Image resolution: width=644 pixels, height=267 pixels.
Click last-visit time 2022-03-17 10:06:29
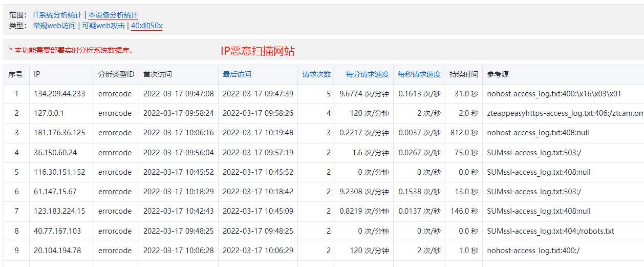tap(258, 251)
